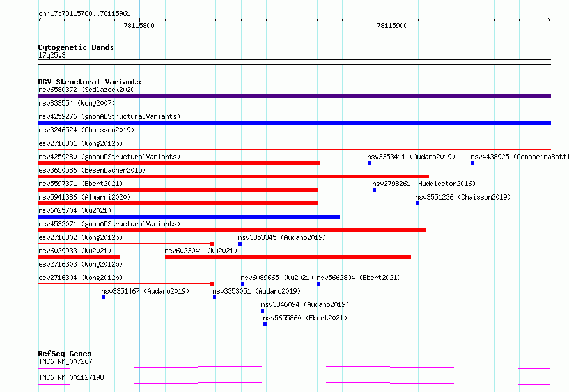Click the marker for nsv3551236 (Chaisson2019)
The height and width of the screenshot is (392, 569).
click(x=417, y=203)
